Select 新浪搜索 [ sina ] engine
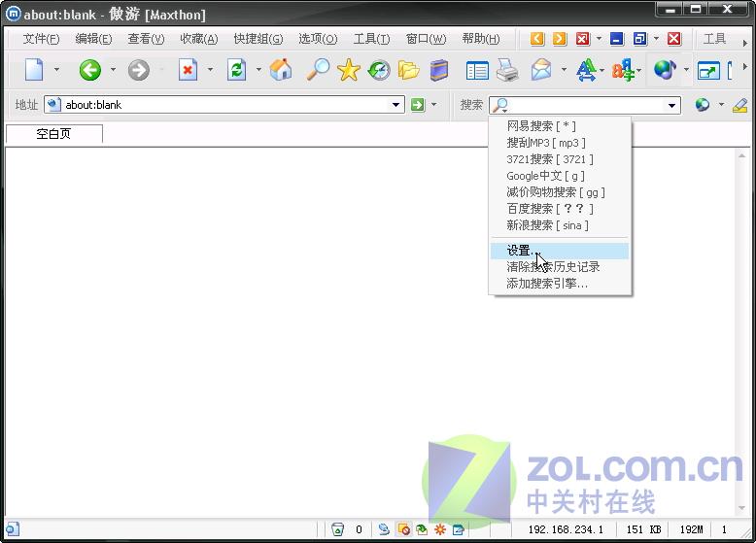This screenshot has width=756, height=543. [x=560, y=225]
